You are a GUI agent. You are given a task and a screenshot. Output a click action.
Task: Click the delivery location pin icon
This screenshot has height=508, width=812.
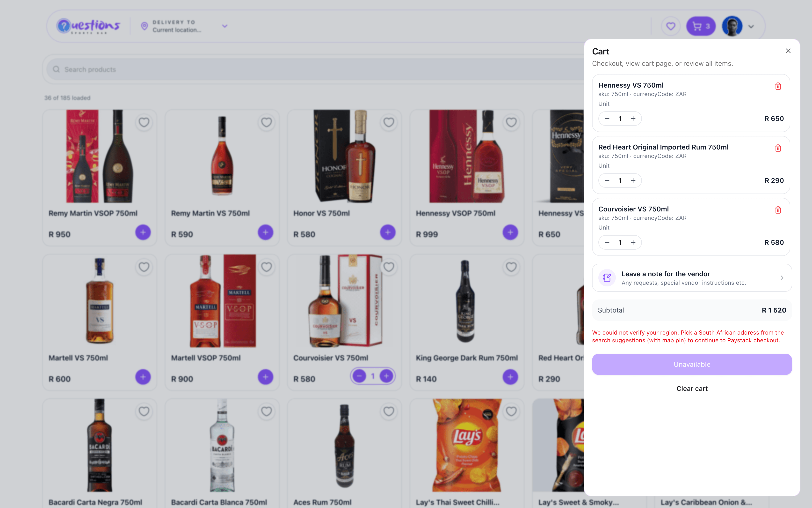click(144, 26)
